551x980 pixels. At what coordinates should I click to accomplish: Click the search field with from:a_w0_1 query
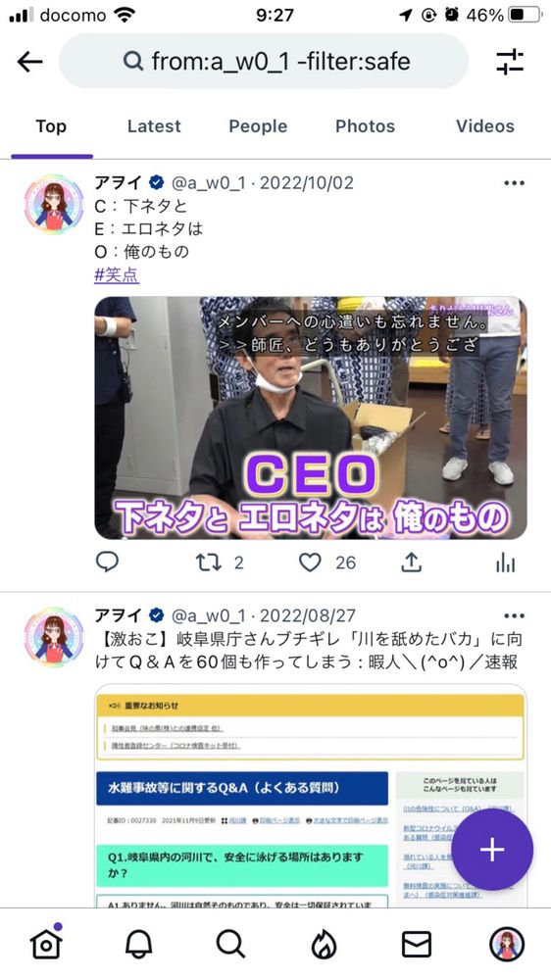coord(264,61)
